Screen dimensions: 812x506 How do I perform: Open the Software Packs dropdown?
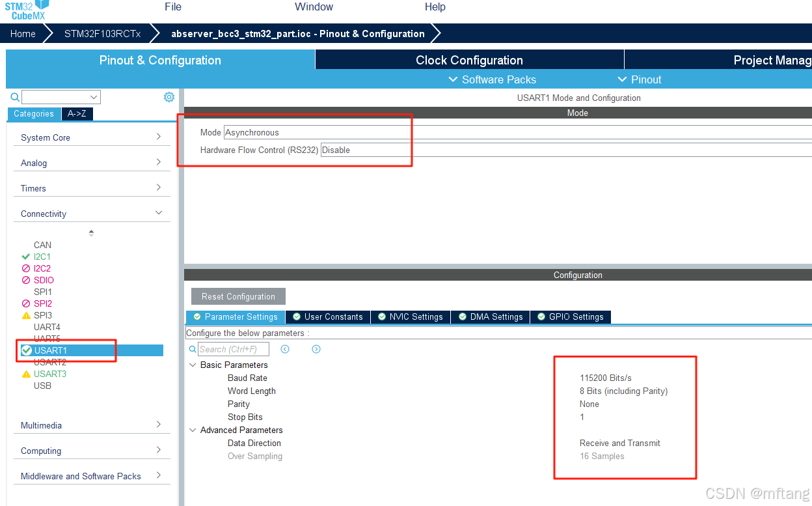493,79
